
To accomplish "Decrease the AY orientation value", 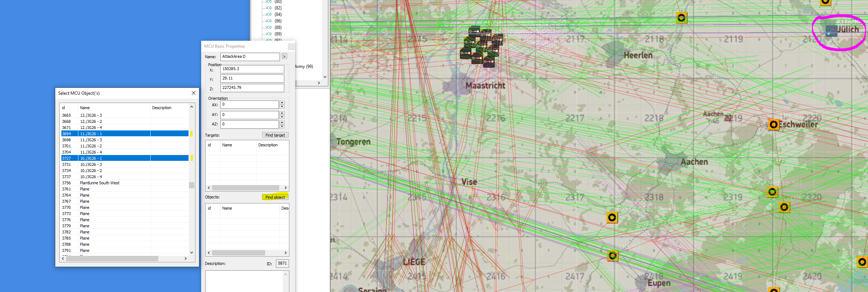I will coord(282,117).
